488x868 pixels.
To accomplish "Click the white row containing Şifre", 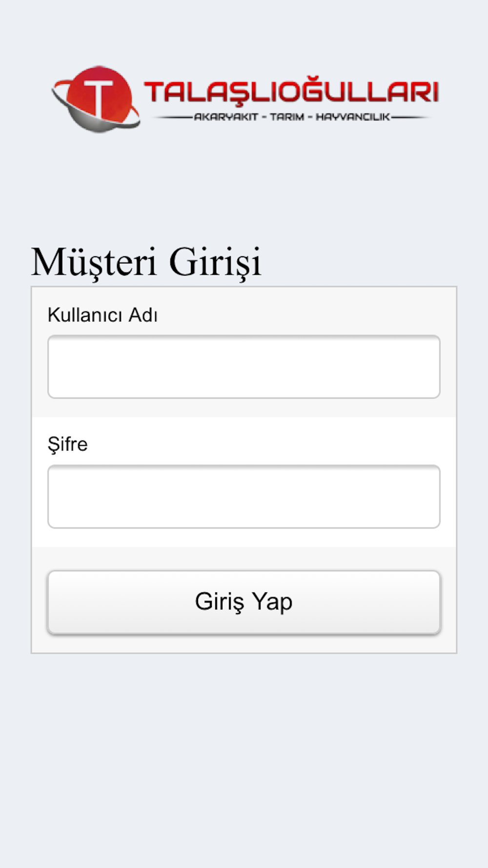I will coord(244,482).
